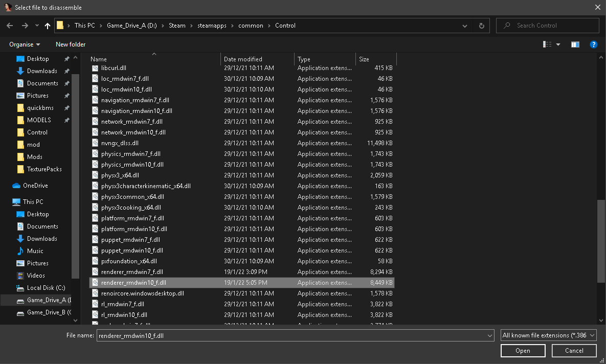Screen dimensions: 606x364
Task: Click the Open button
Action: 523,351
